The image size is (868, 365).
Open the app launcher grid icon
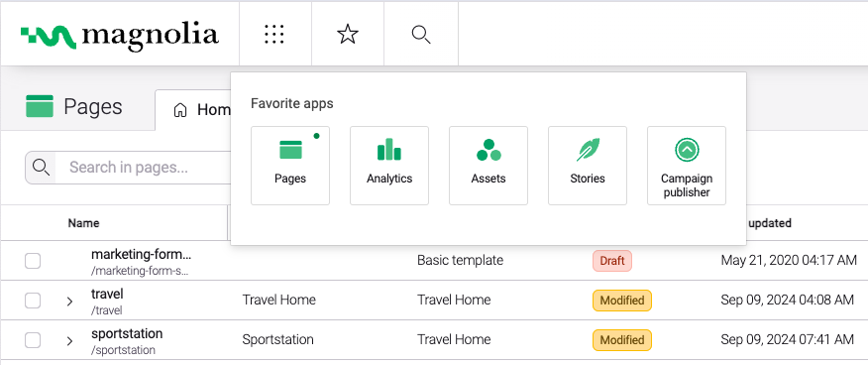point(274,35)
